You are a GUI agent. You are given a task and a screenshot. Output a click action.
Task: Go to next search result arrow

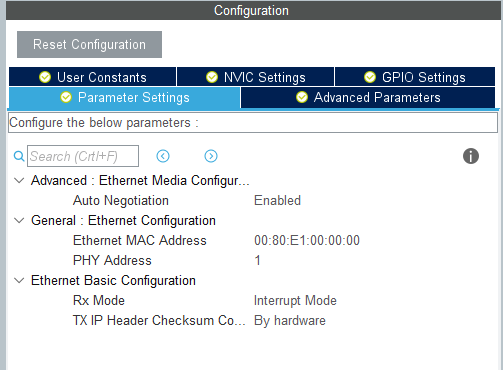click(x=211, y=156)
